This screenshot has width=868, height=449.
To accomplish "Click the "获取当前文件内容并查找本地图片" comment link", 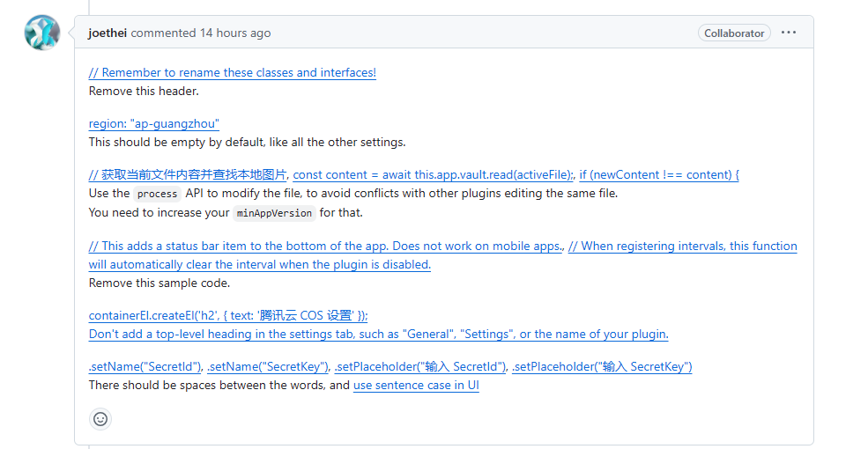I will coord(188,174).
